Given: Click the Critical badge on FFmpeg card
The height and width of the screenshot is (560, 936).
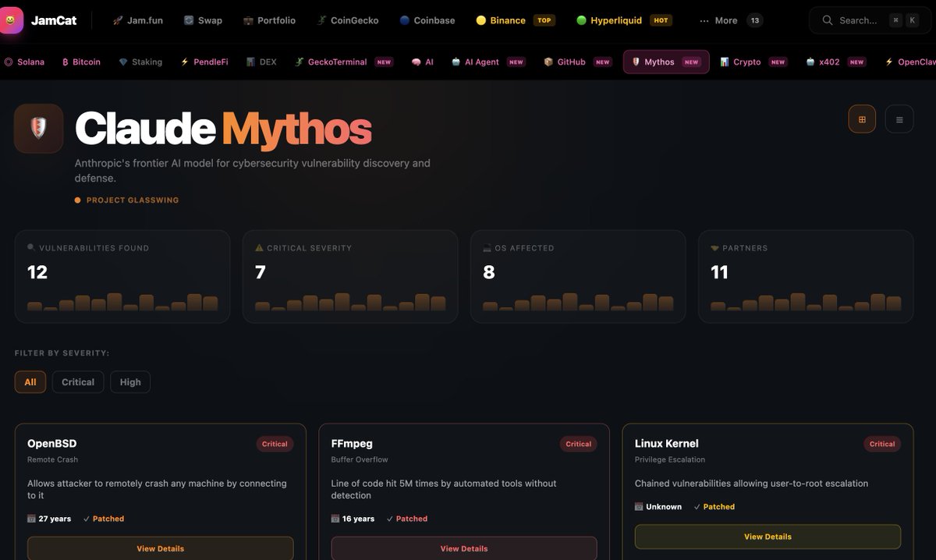Looking at the screenshot, I should (579, 444).
